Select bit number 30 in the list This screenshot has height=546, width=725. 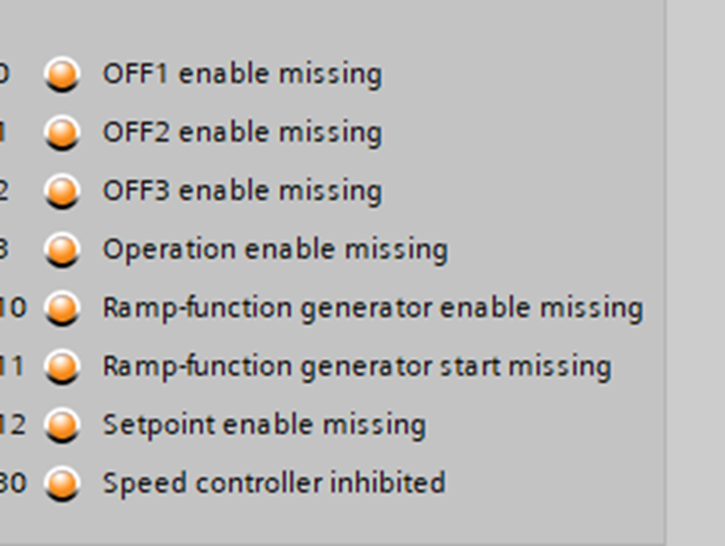pyautogui.click(x=12, y=483)
